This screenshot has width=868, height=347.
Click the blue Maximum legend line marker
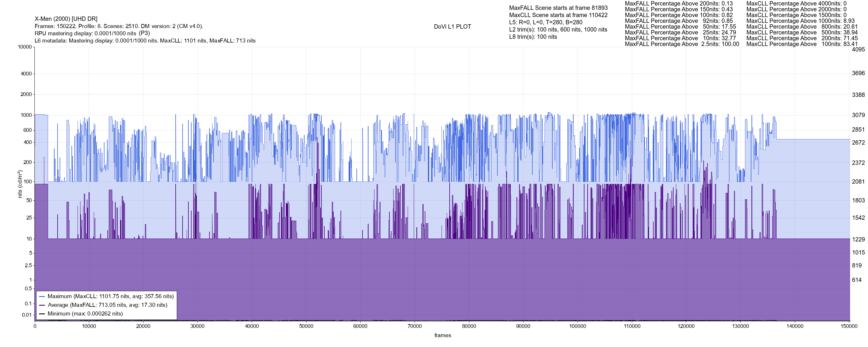(x=42, y=296)
